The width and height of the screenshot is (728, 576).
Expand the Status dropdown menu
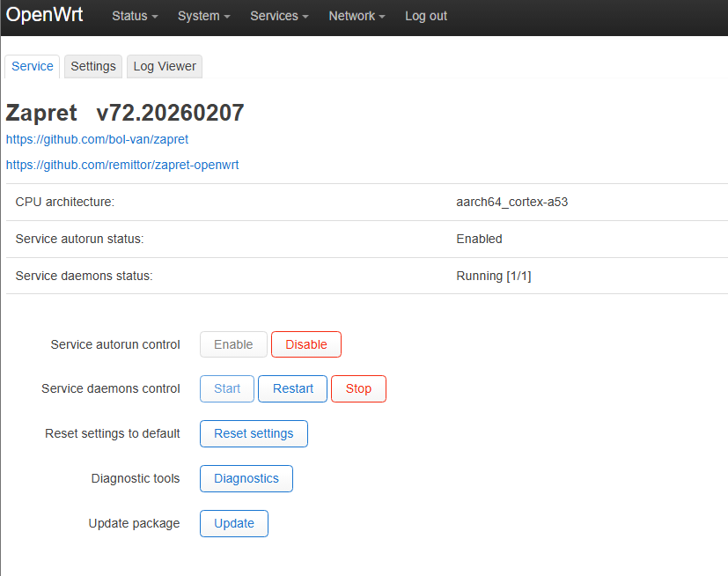click(135, 16)
